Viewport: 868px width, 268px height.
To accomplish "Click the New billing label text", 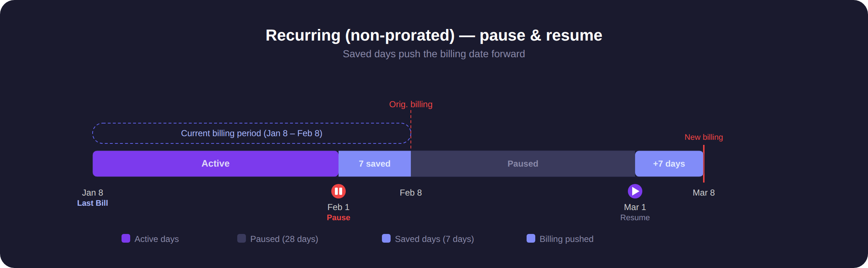I will tap(704, 137).
